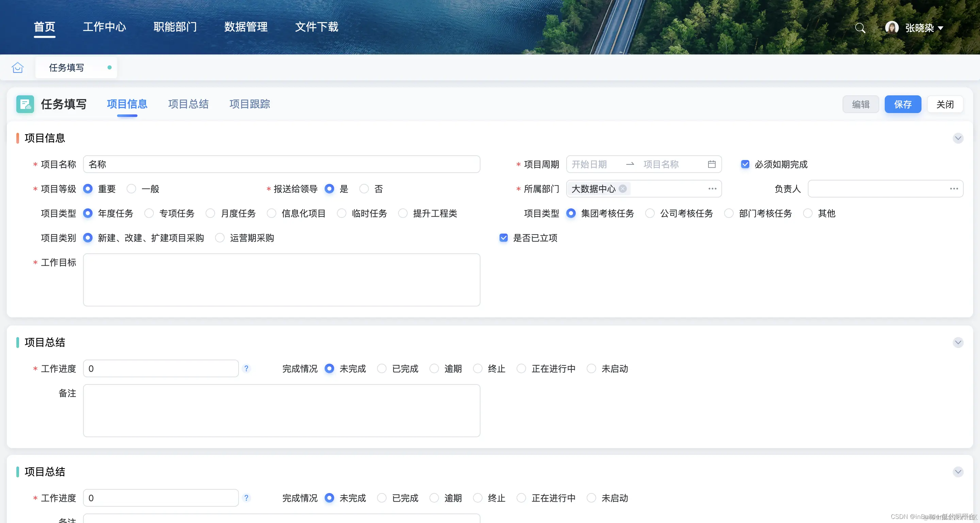
Task: Click into the 工作目标 text area
Action: [x=281, y=280]
